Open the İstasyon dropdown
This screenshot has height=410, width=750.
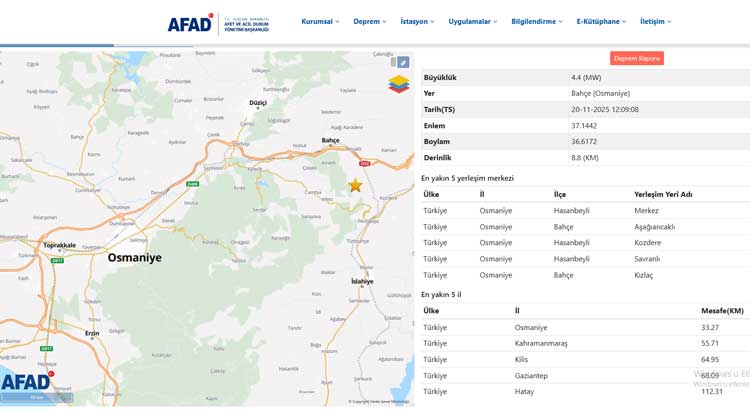417,21
